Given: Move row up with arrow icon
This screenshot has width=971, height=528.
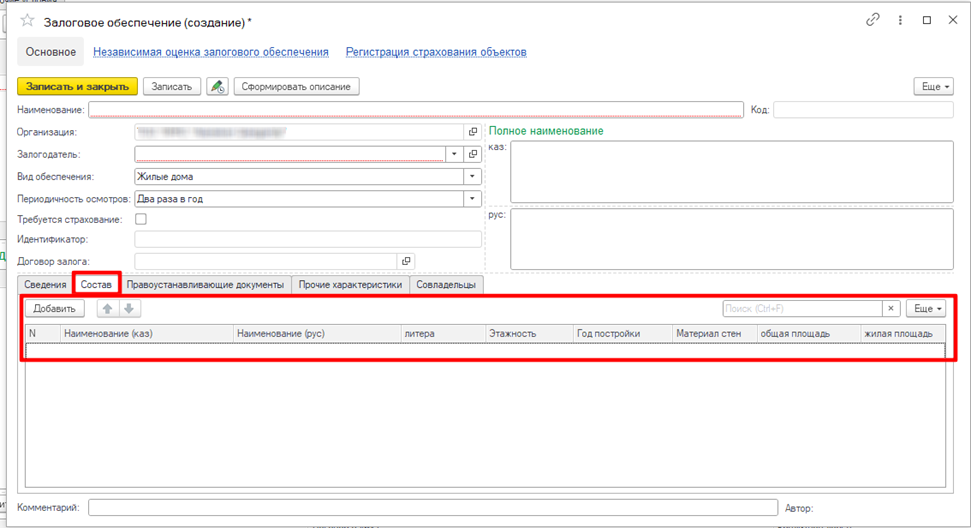Looking at the screenshot, I should (108, 308).
